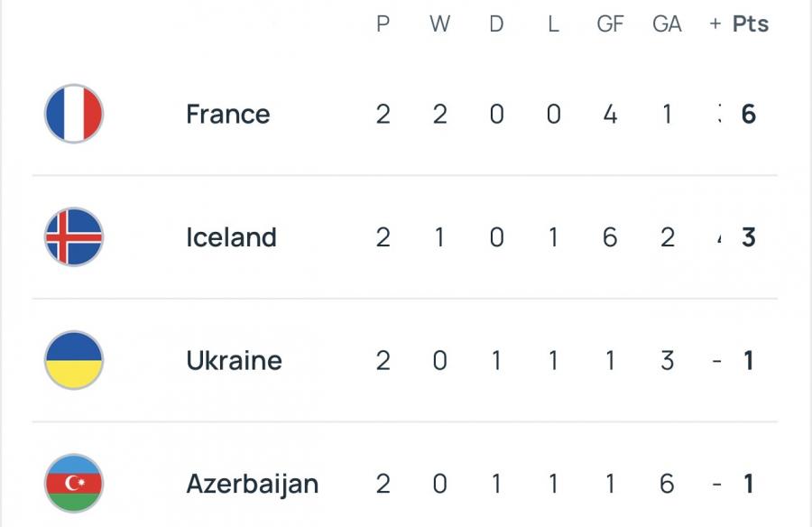Click the P column header
Screen dimensions: 812x527
pyautogui.click(x=383, y=24)
